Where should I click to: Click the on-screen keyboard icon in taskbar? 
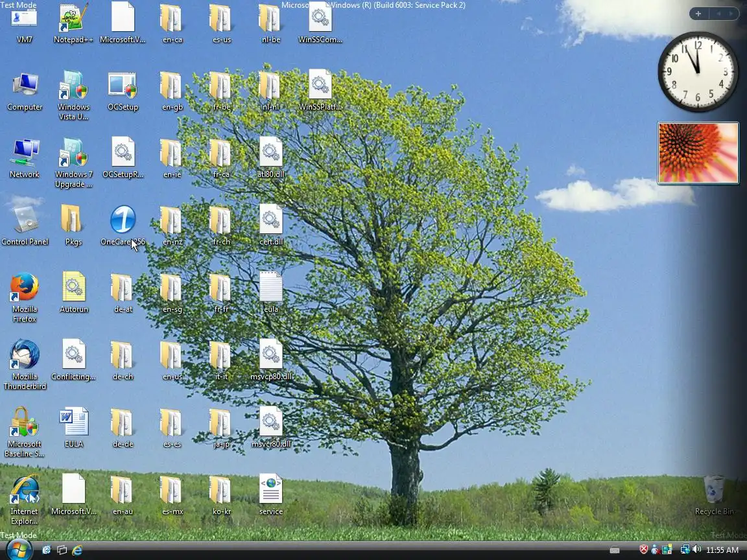(x=615, y=550)
